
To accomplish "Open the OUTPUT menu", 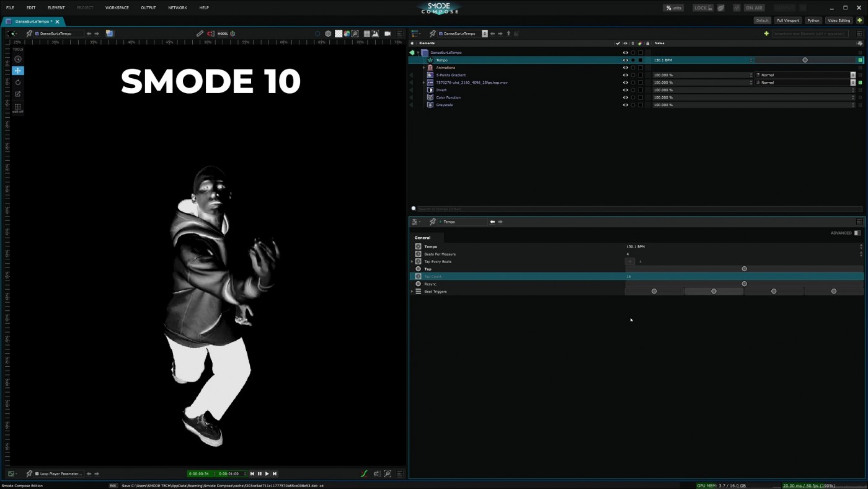I will tap(148, 7).
